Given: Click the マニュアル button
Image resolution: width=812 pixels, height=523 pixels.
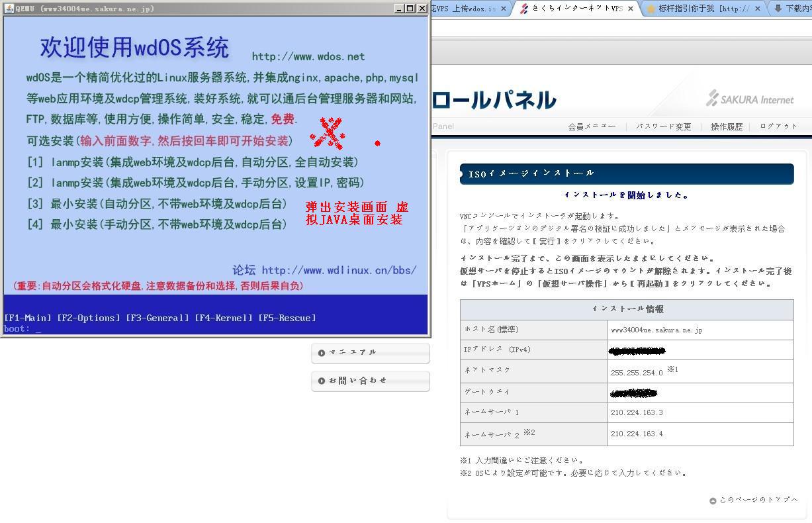Looking at the screenshot, I should (x=371, y=353).
